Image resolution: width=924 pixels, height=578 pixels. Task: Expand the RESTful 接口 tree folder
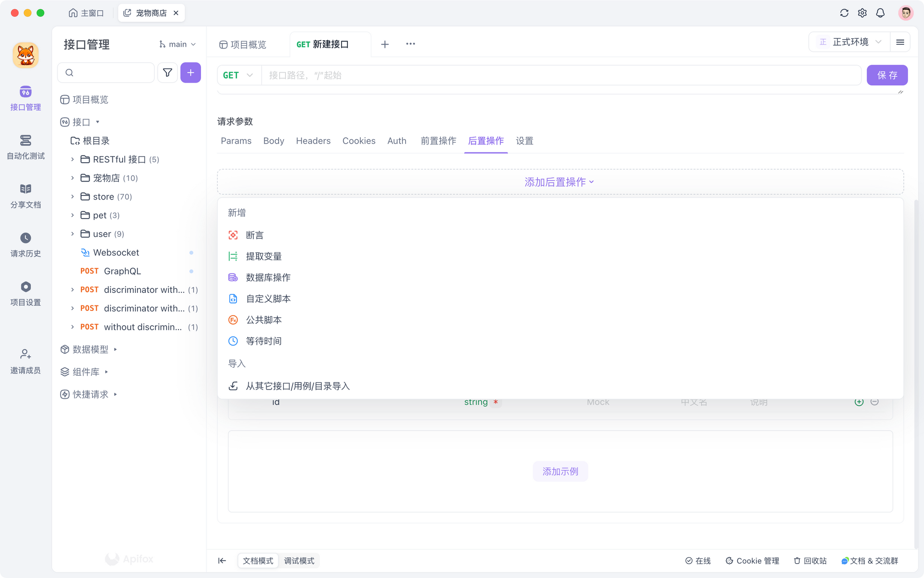tap(73, 159)
